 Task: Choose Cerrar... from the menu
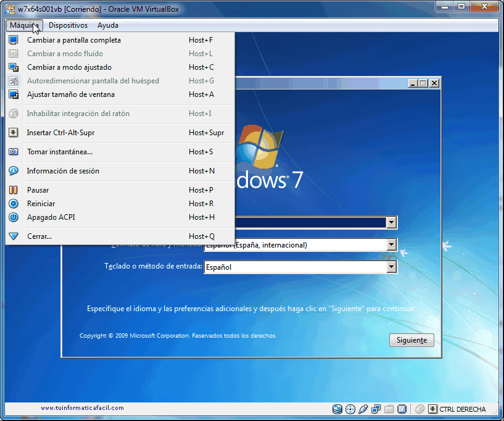click(120, 236)
